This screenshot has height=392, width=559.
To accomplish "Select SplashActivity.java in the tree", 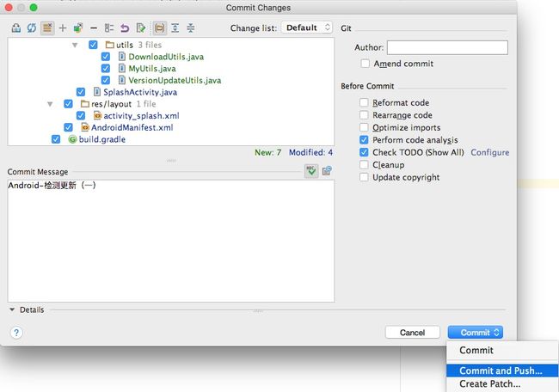I will click(x=140, y=92).
